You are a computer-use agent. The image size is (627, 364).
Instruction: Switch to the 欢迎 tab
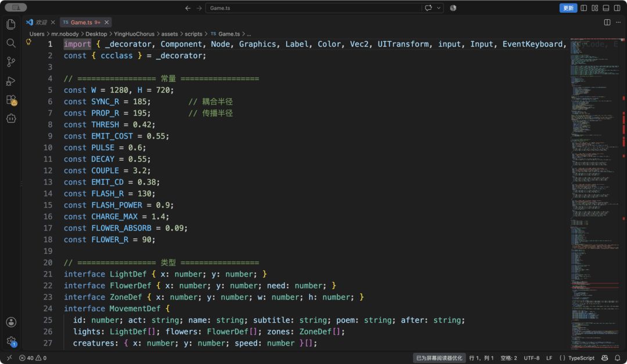[x=41, y=23]
